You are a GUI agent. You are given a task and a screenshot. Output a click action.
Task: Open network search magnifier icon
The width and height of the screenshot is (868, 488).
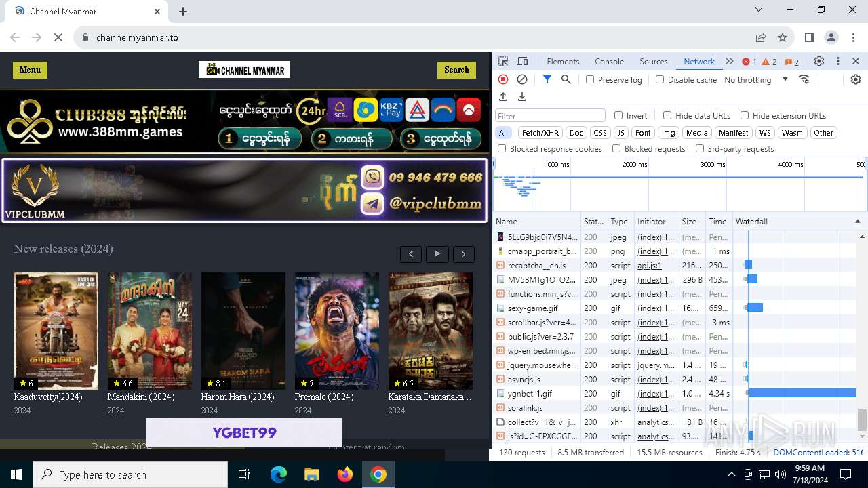point(566,79)
